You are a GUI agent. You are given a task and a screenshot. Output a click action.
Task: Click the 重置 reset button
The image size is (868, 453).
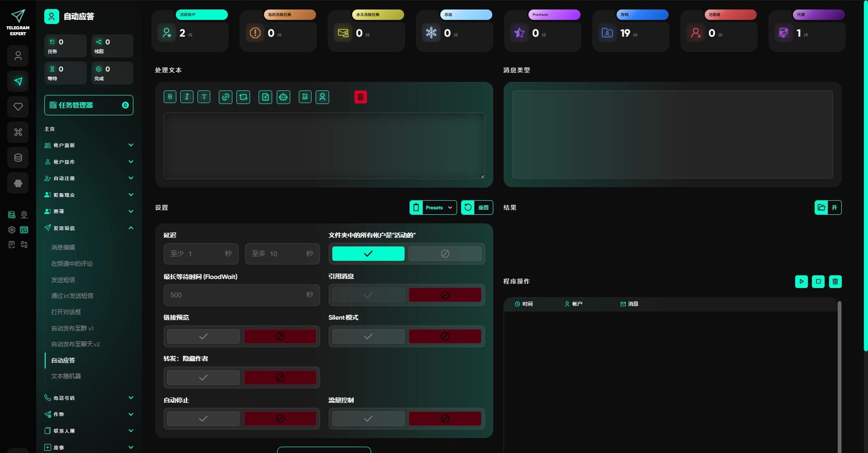click(x=477, y=208)
